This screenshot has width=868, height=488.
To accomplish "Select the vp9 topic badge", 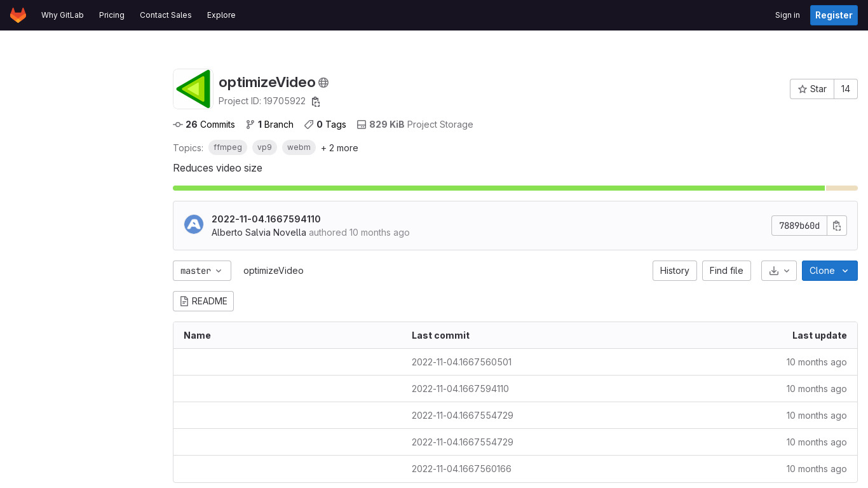I will click(x=264, y=147).
